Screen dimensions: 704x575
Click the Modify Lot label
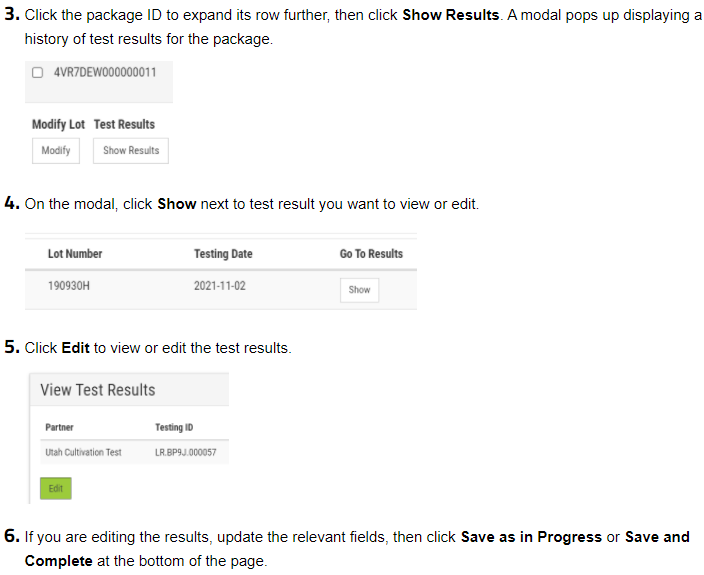coord(58,124)
